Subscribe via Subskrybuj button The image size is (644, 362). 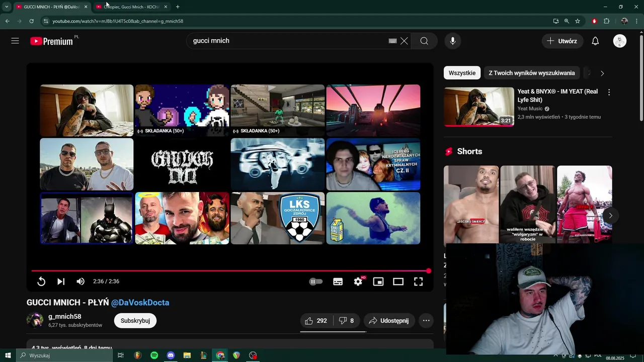[135, 321]
